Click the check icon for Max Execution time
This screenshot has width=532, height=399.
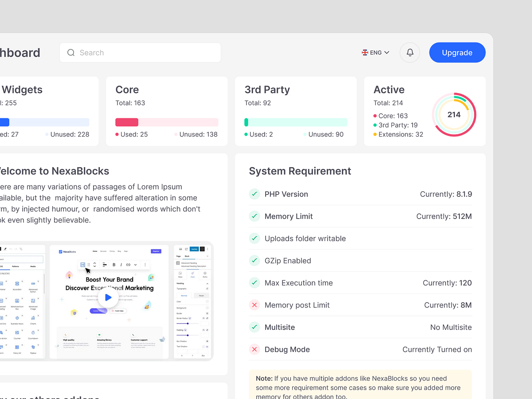(254, 283)
